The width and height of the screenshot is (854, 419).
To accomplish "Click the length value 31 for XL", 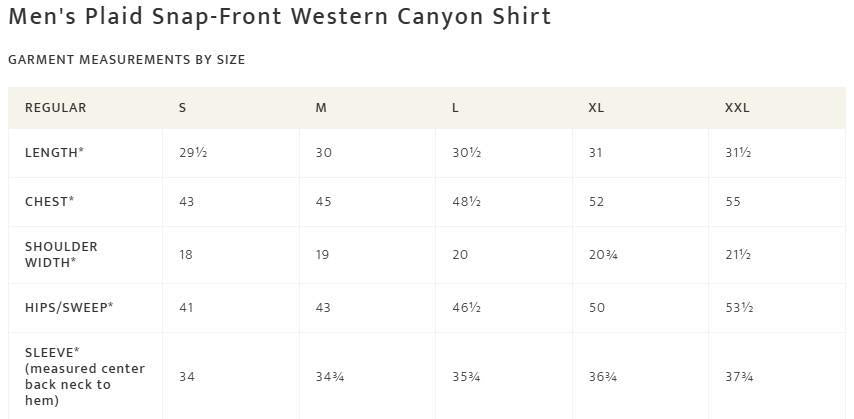I will pos(595,153).
